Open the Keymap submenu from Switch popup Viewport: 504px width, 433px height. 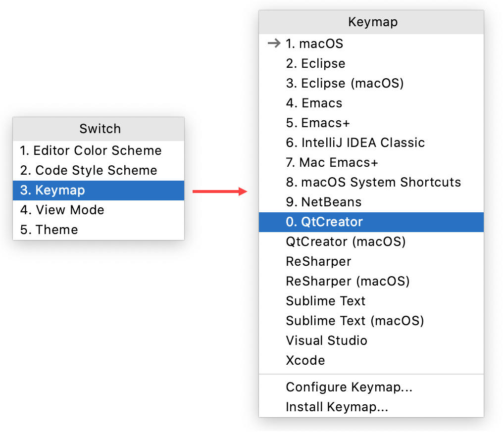click(x=60, y=190)
